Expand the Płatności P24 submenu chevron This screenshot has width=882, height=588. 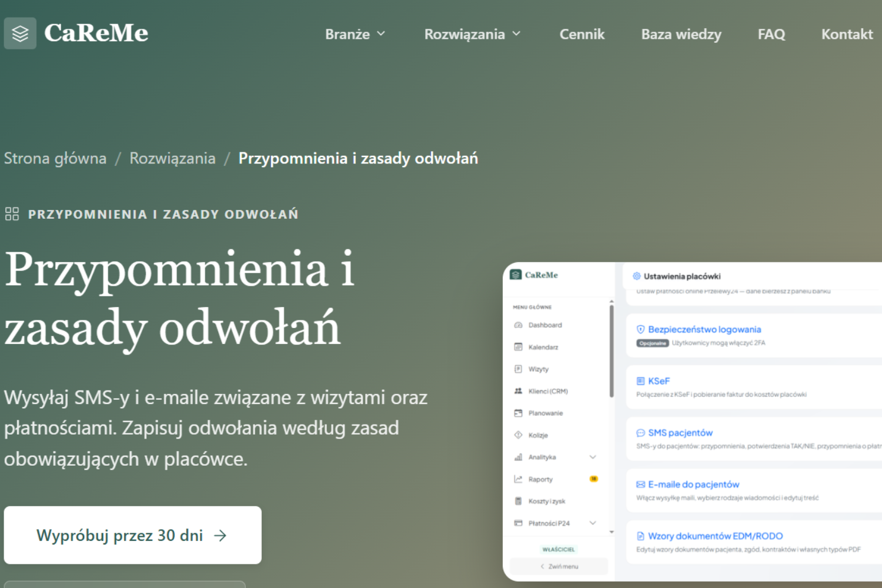pos(593,523)
